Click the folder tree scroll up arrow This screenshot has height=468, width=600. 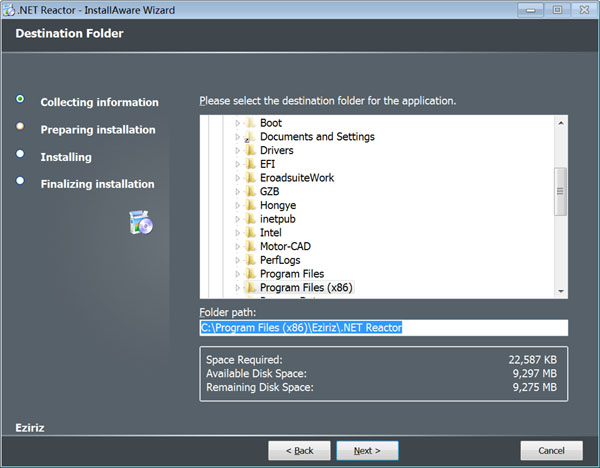(561, 123)
